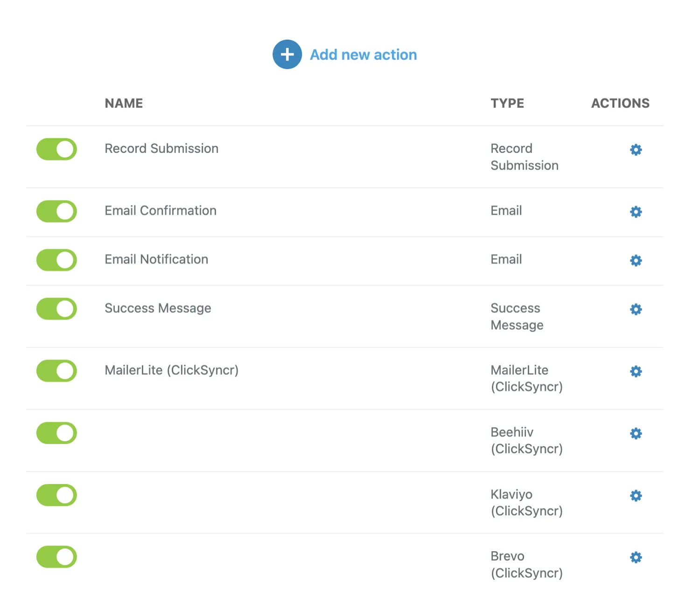Sort by the NAME column header
The height and width of the screenshot is (589, 700).
tap(124, 103)
